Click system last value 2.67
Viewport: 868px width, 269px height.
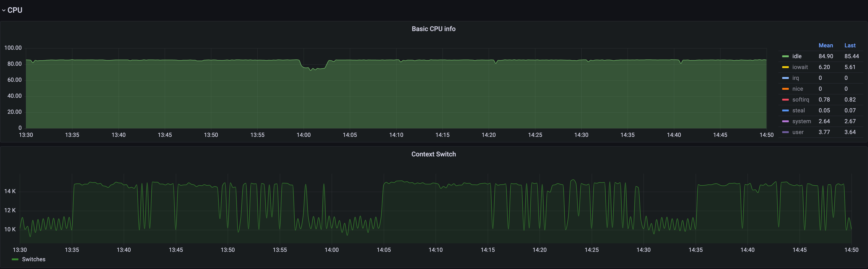(x=850, y=121)
